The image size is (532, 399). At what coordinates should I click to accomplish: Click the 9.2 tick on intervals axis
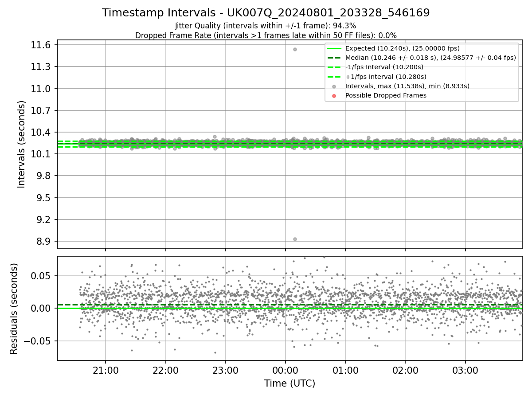tap(44, 219)
